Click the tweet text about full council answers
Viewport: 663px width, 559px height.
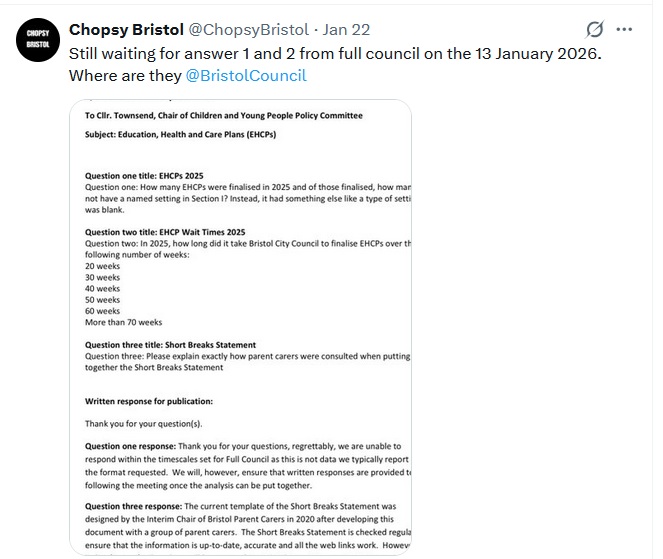click(335, 52)
